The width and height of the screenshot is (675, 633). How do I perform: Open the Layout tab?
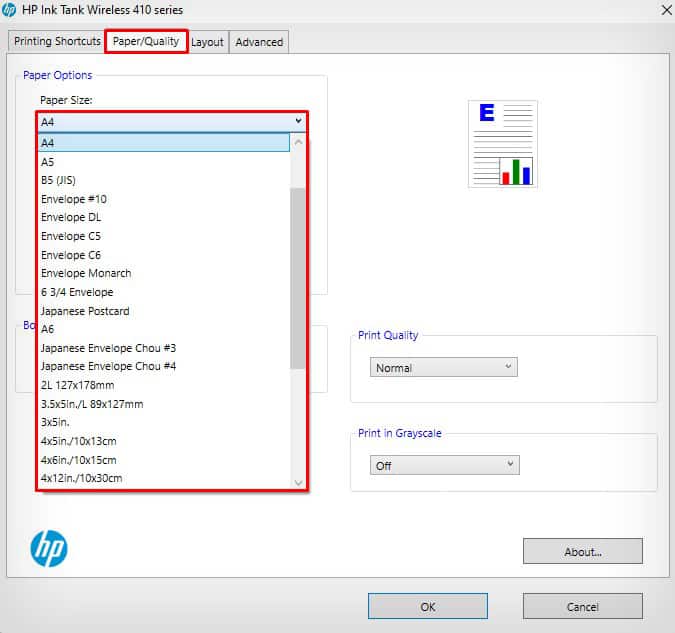click(207, 42)
